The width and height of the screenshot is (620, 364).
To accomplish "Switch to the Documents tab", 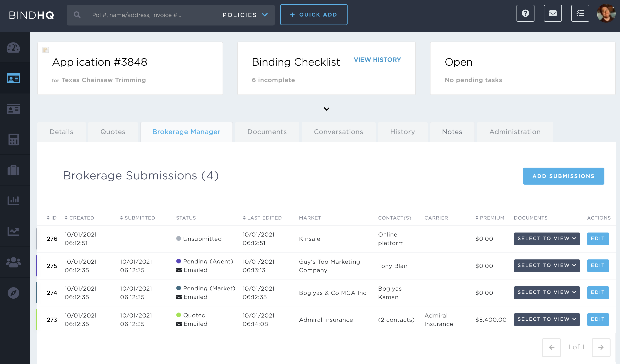I will pos(267,132).
